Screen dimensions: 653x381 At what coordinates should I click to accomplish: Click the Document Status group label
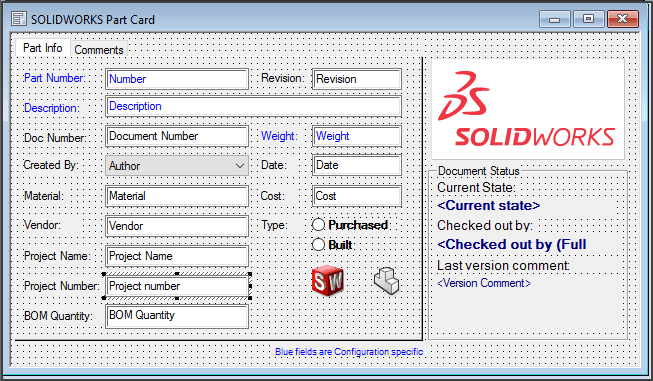479,171
